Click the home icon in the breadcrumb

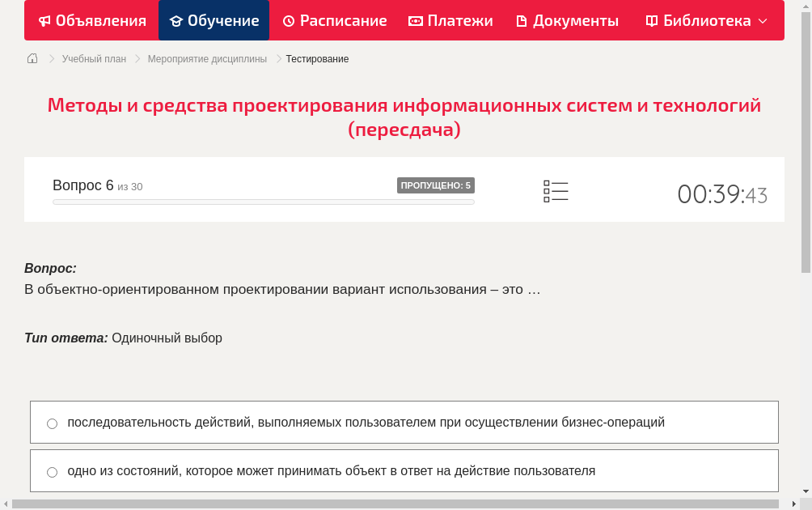pos(32,58)
